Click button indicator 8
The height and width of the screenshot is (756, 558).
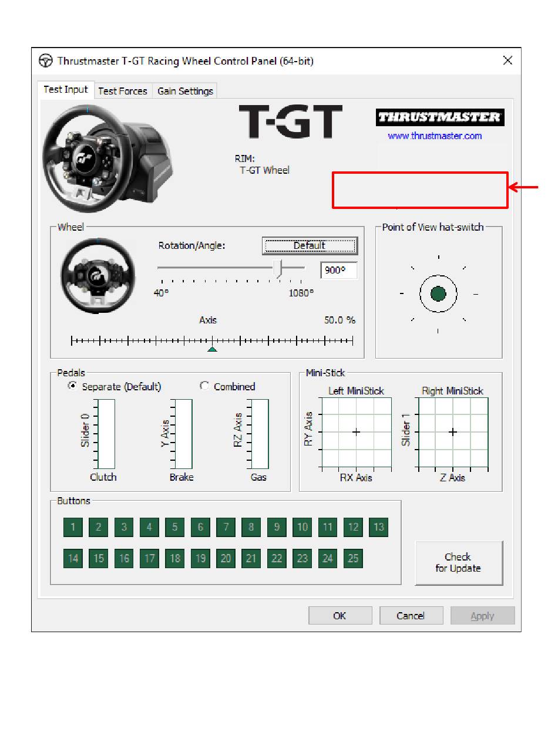[251, 527]
